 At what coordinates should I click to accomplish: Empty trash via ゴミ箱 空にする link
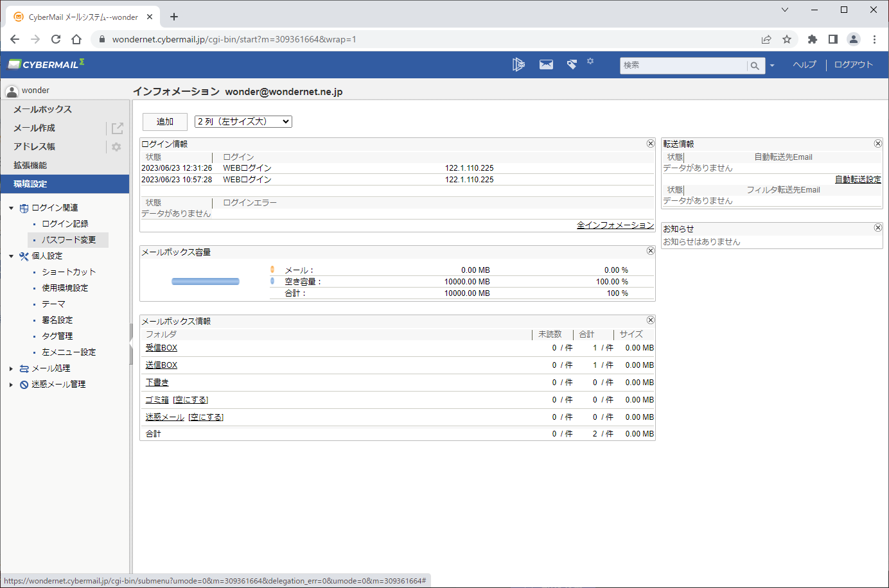[x=191, y=400]
